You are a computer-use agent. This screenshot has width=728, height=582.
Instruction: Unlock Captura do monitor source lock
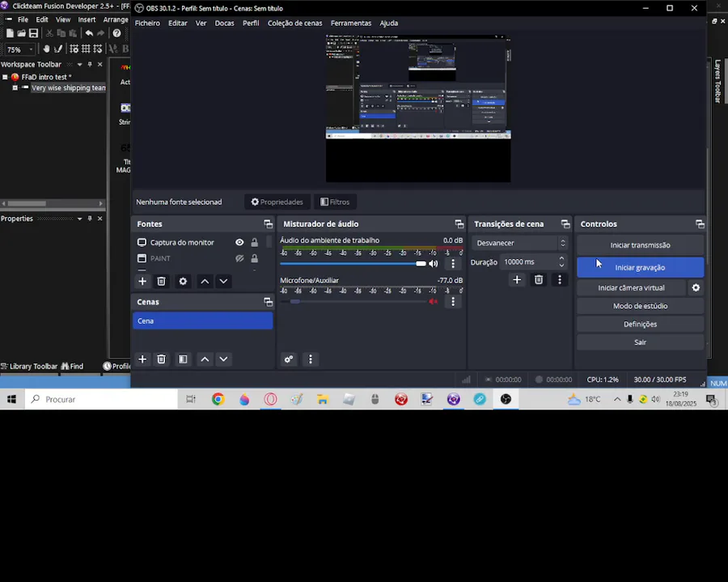tap(255, 242)
